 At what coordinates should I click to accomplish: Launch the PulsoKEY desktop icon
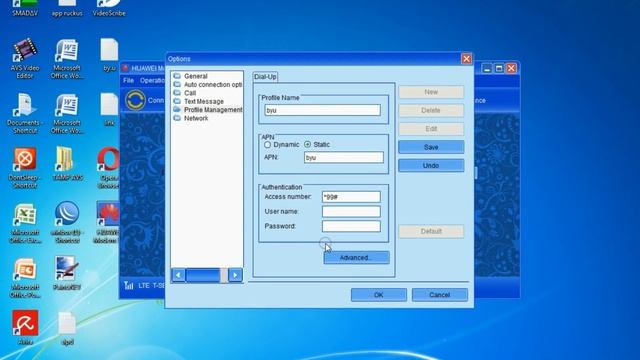67,273
